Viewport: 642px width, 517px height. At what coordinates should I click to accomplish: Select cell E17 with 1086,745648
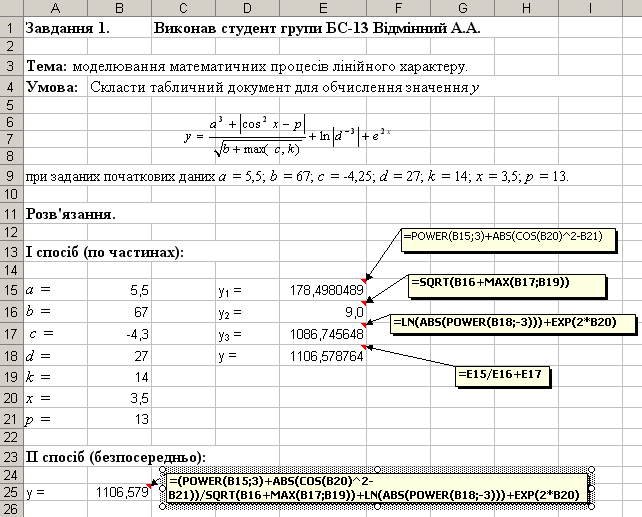323,334
